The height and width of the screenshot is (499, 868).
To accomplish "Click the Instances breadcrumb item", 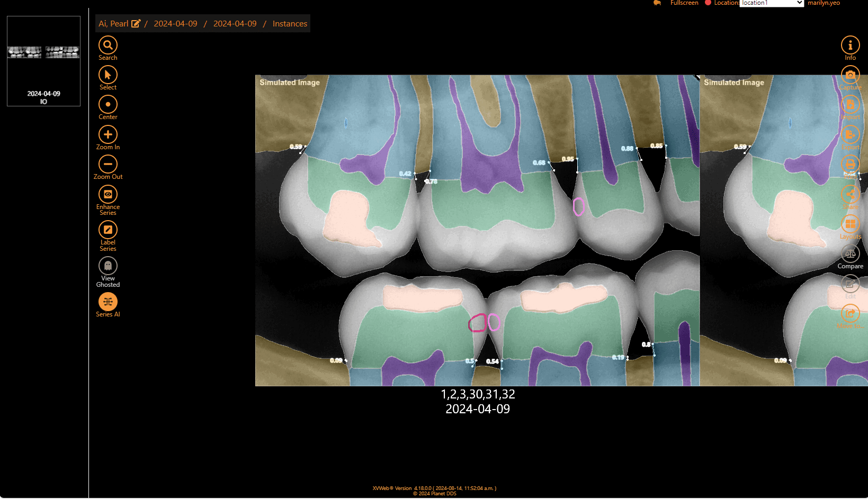I will [x=289, y=23].
